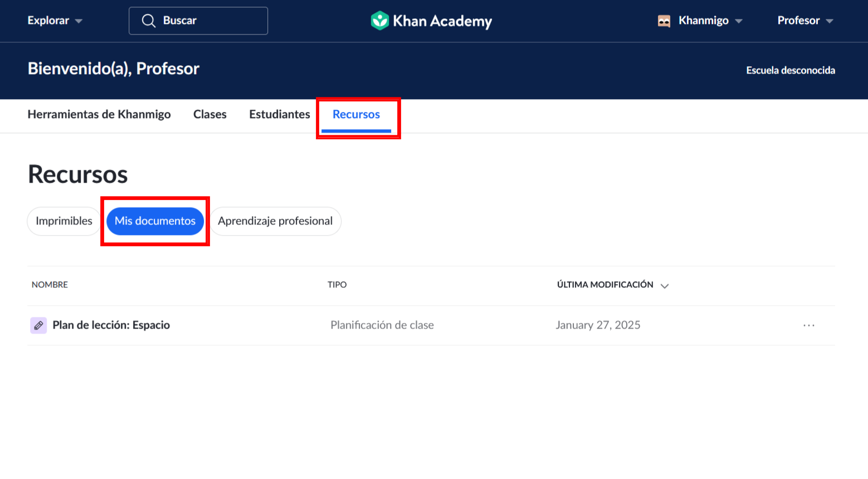Image resolution: width=868 pixels, height=479 pixels.
Task: Open the Profesor account dropdown
Action: 805,21
